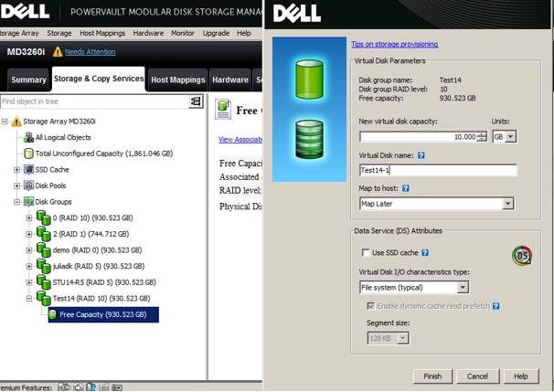Expand disk group 2 (RAID 1) node
This screenshot has height=392, width=554.
tap(29, 234)
